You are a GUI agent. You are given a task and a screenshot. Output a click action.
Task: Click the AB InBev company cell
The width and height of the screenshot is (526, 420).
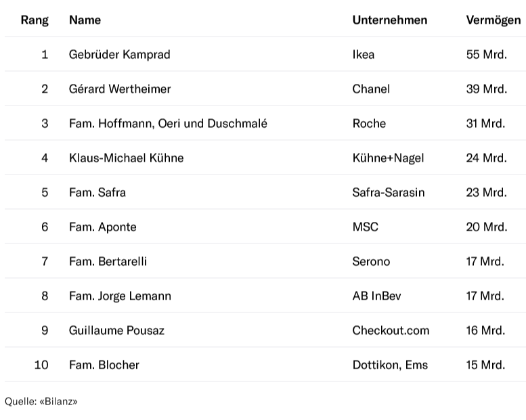pos(376,296)
